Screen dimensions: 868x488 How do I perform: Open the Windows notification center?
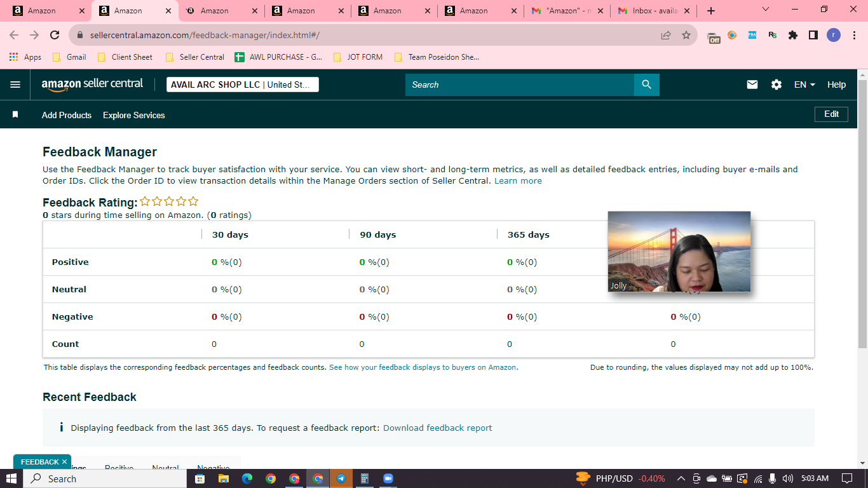click(847, 478)
